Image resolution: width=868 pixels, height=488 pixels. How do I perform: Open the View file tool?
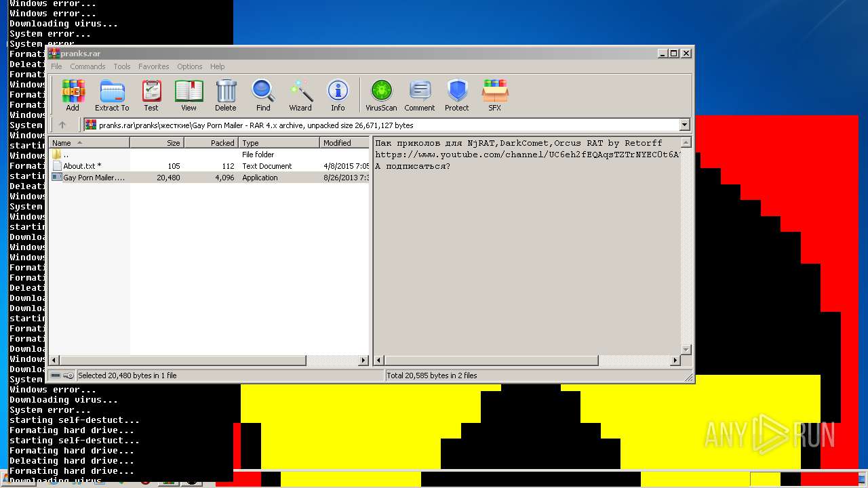[x=189, y=95]
